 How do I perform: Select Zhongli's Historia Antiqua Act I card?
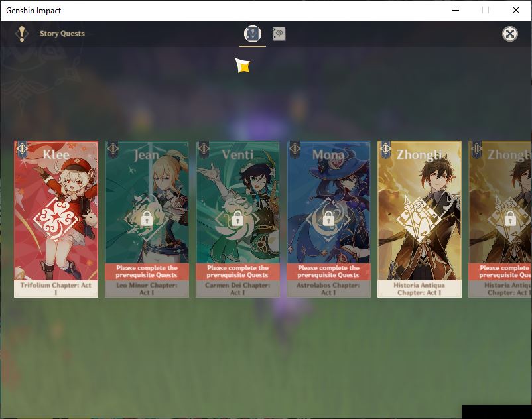pyautogui.click(x=419, y=219)
